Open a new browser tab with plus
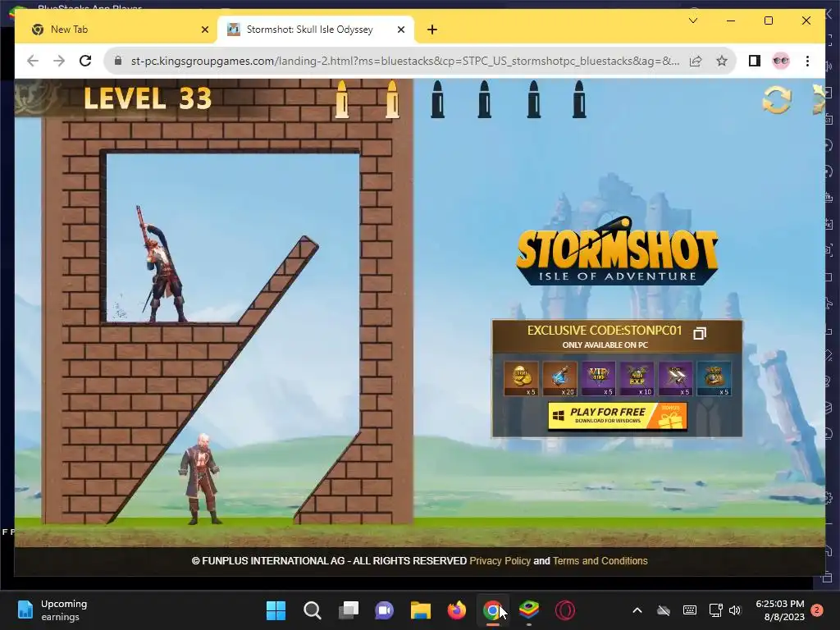The height and width of the screenshot is (630, 840). 432,30
